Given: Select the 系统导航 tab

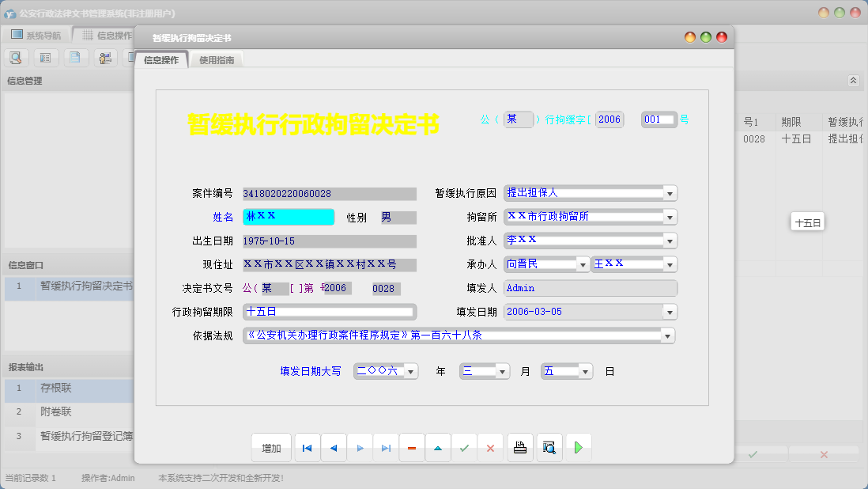Looking at the screenshot, I should tap(43, 35).
